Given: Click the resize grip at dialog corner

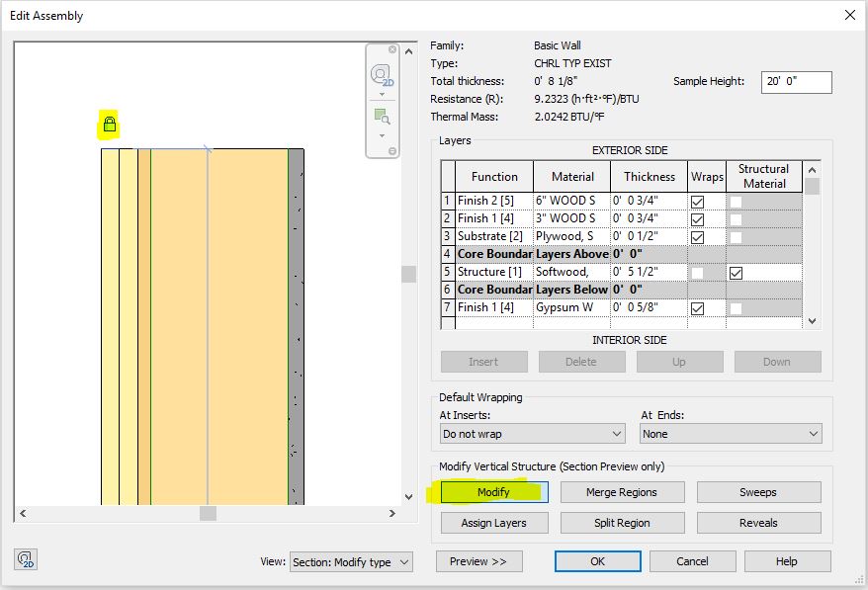Looking at the screenshot, I should [858, 581].
